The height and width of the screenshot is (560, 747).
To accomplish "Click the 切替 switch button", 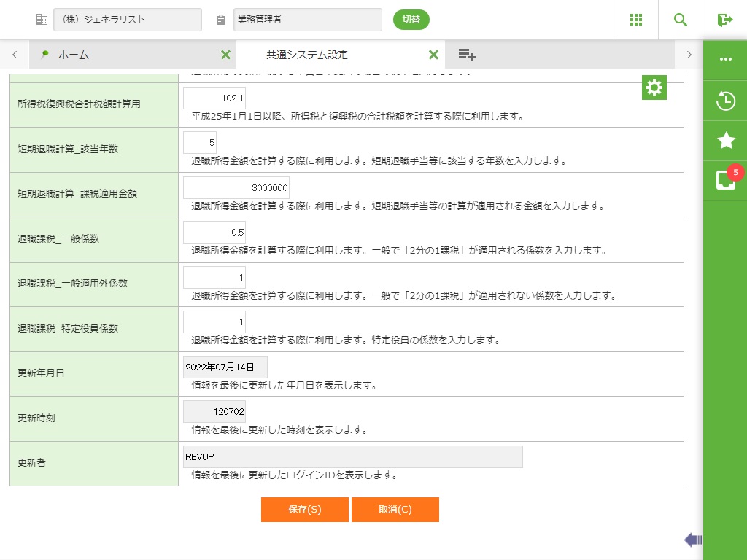I will coord(411,20).
